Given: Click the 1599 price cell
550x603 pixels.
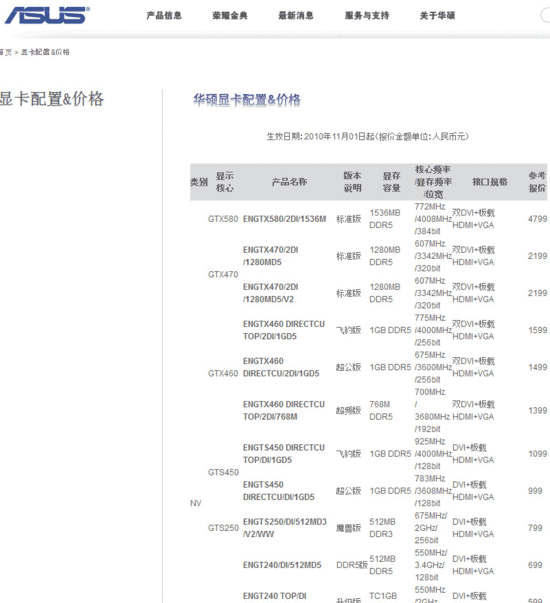Looking at the screenshot, I should point(537,330).
